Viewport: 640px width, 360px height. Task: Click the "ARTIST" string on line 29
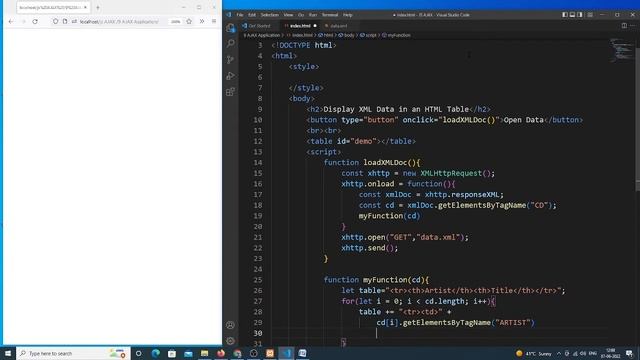pyautogui.click(x=513, y=322)
